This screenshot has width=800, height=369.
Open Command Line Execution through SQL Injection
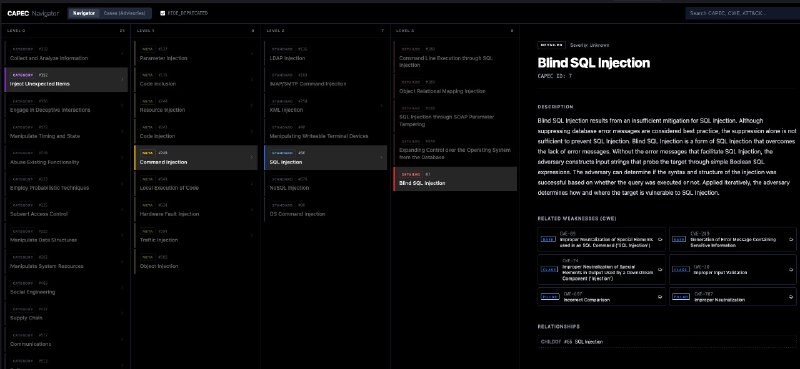(x=455, y=57)
